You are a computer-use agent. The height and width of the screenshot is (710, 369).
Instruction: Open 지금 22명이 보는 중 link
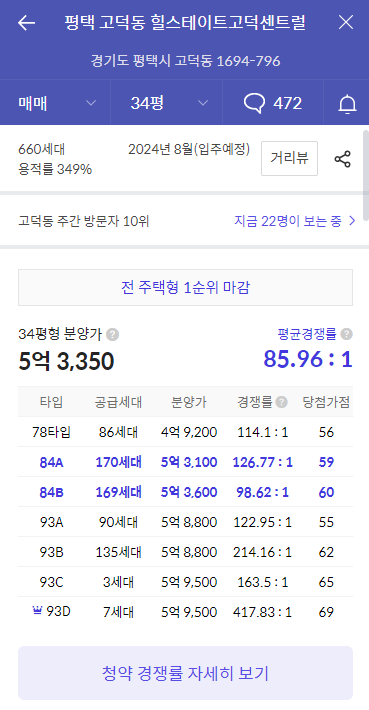click(x=295, y=221)
